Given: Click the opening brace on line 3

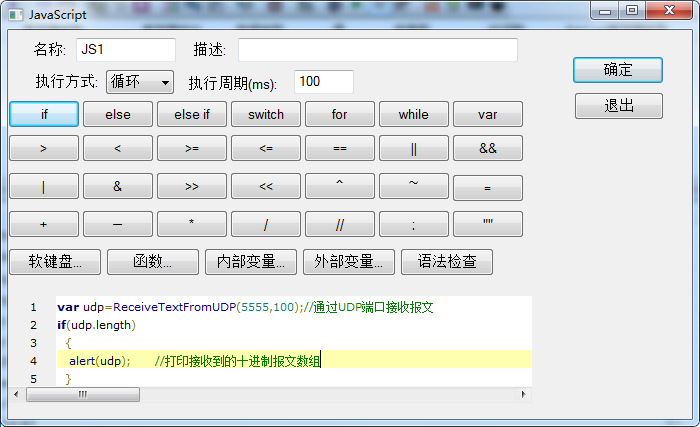Looking at the screenshot, I should pos(68,343).
